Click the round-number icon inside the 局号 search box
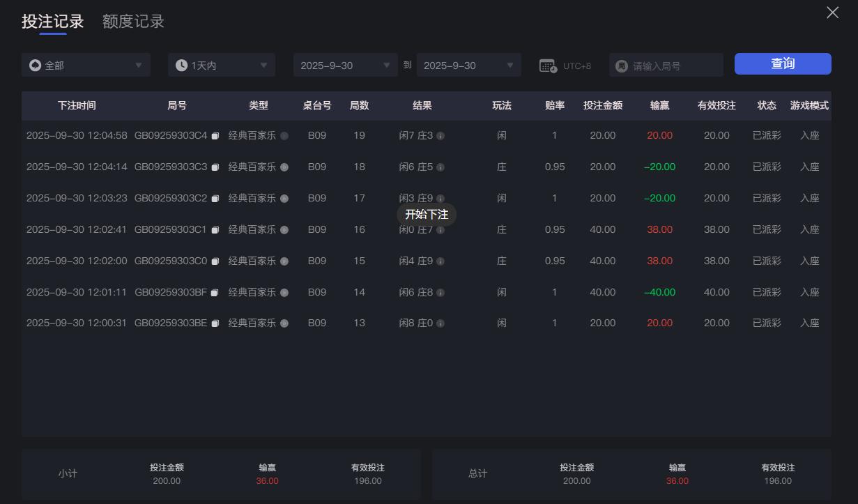858x504 pixels. (x=620, y=65)
